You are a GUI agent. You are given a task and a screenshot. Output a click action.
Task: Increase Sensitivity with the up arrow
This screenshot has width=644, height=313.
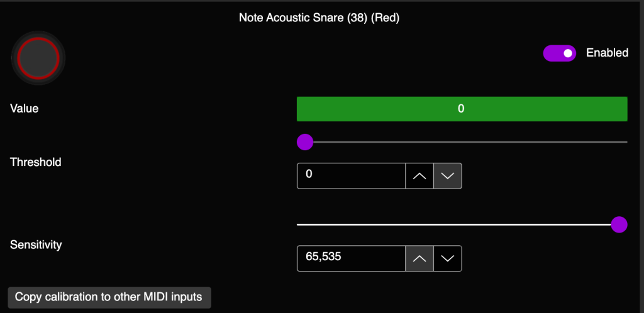pos(419,258)
